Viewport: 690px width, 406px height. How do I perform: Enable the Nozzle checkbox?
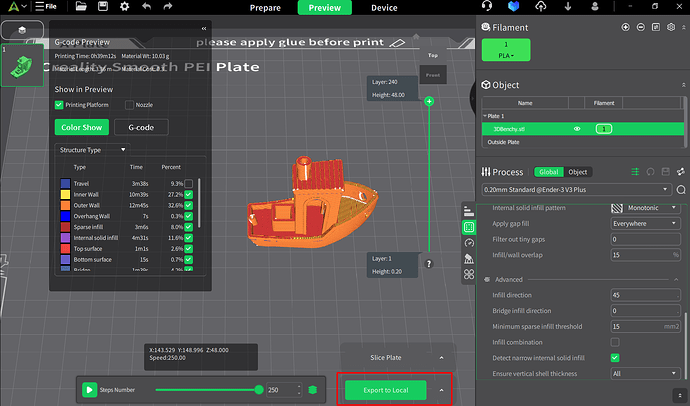coord(129,105)
